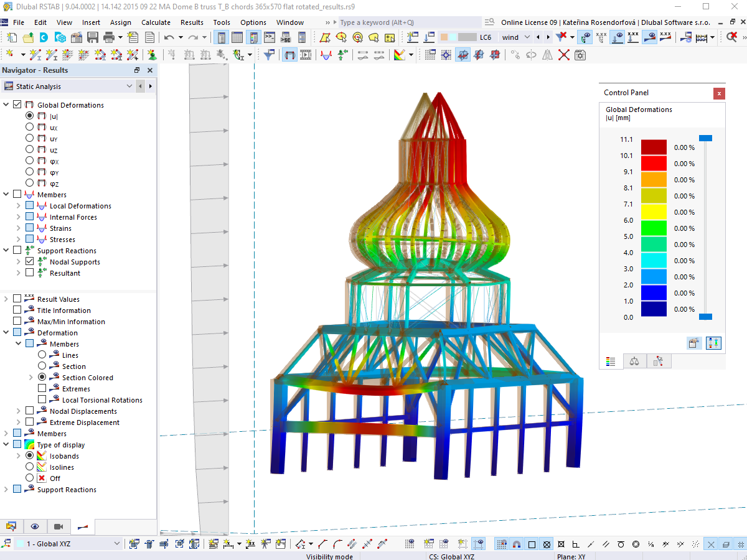Viewport: 747px width, 560px height.
Task: Select the Isolines display radio button
Action: coord(29,467)
